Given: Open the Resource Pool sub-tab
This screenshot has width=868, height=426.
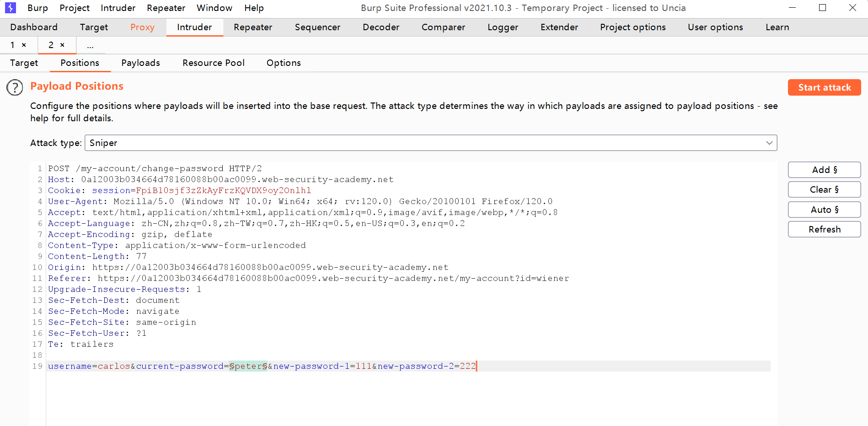Looking at the screenshot, I should pos(214,63).
